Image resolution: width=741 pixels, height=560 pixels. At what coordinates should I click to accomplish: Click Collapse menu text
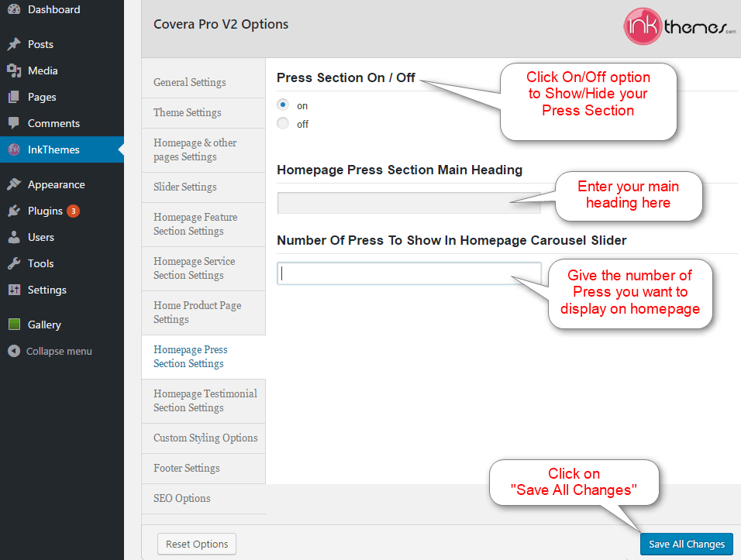pyautogui.click(x=59, y=352)
